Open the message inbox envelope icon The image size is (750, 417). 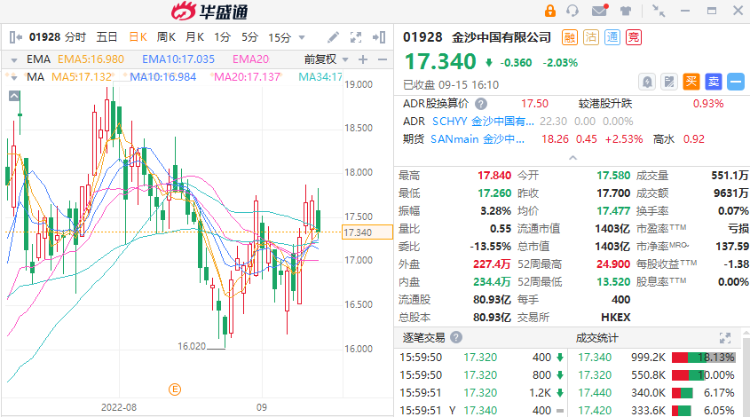coord(600,11)
